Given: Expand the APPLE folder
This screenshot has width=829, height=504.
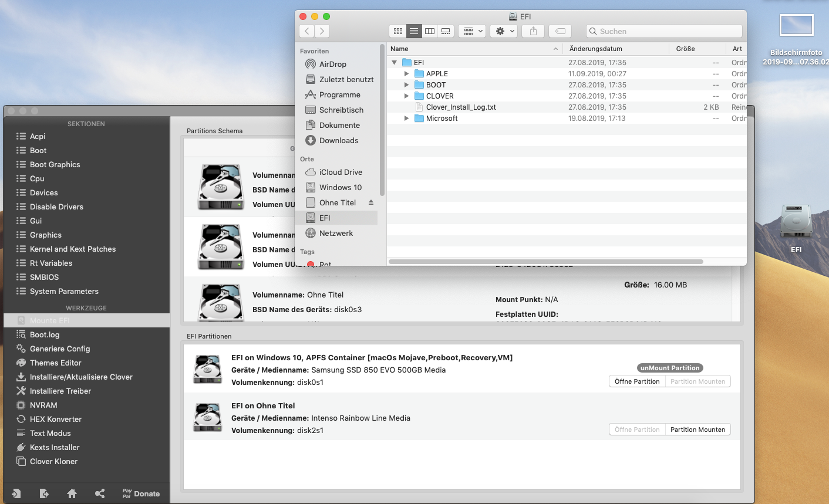Looking at the screenshot, I should (x=406, y=73).
